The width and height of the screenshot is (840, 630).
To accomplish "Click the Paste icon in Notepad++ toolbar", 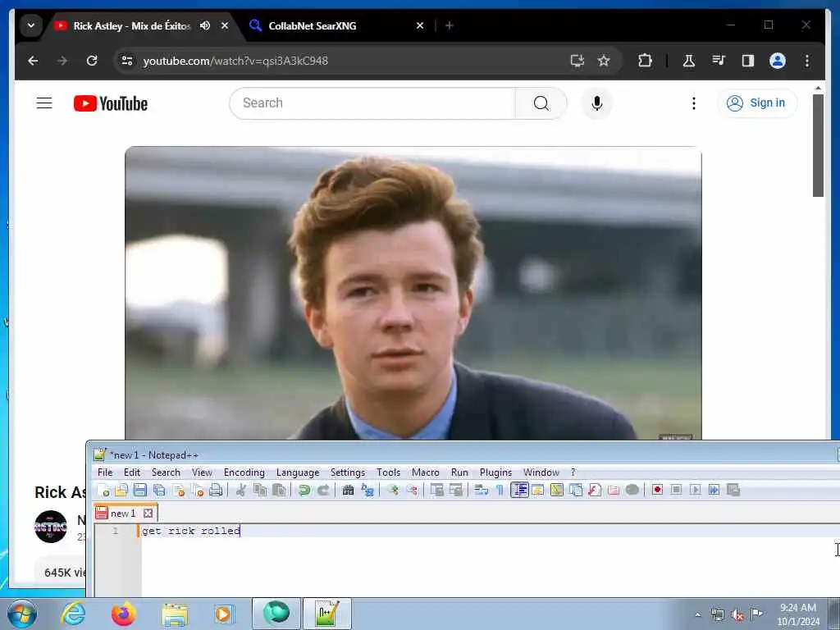I will (x=279, y=491).
